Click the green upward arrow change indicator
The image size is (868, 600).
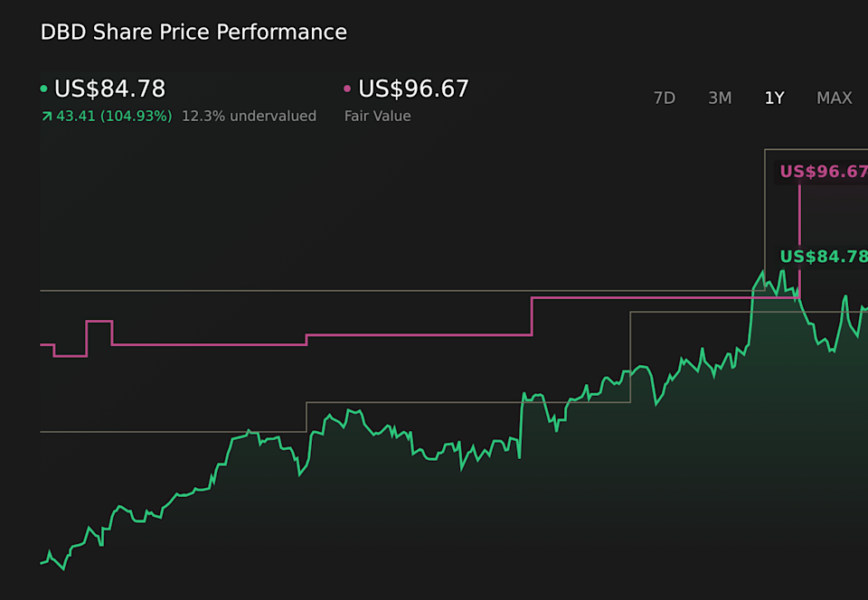(47, 116)
